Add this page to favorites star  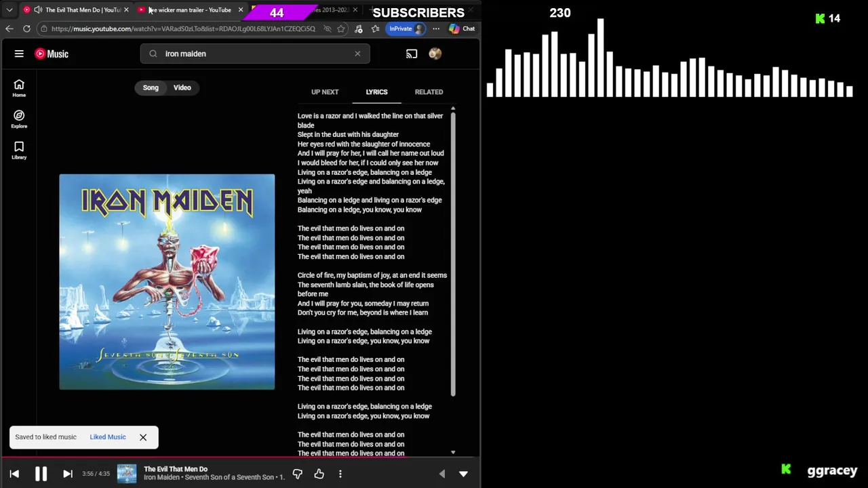pyautogui.click(x=341, y=28)
